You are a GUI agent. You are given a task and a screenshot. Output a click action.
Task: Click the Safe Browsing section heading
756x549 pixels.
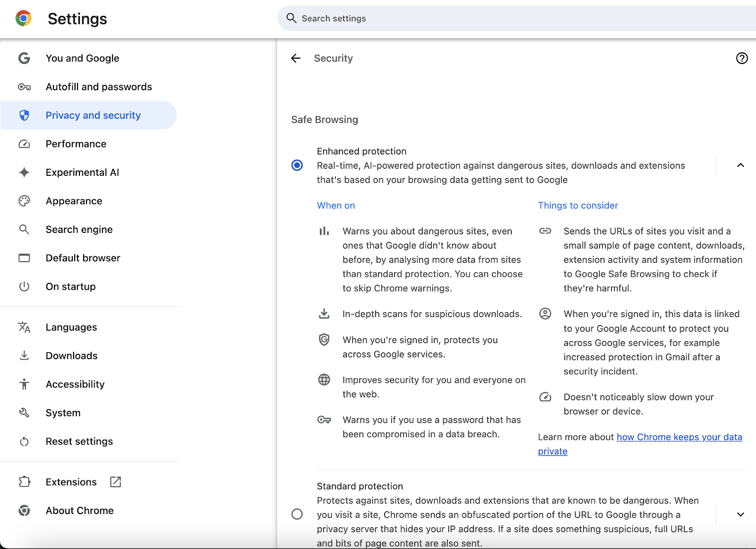click(325, 120)
